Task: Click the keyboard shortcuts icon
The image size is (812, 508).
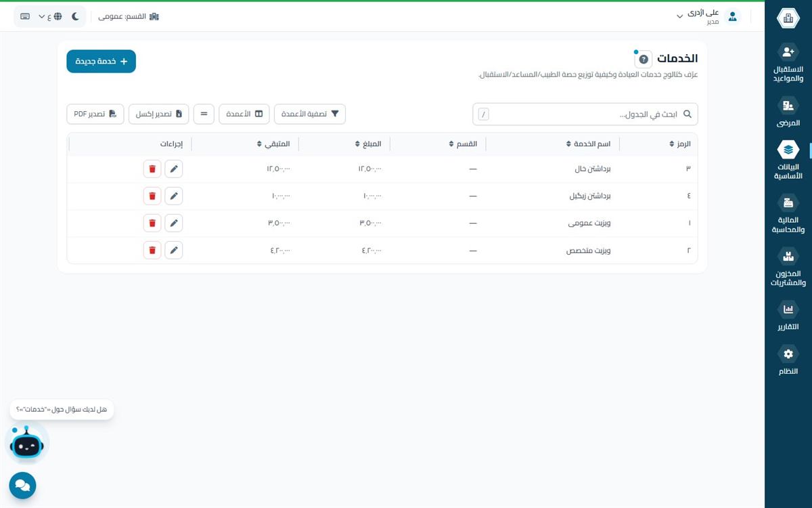Action: pyautogui.click(x=25, y=16)
